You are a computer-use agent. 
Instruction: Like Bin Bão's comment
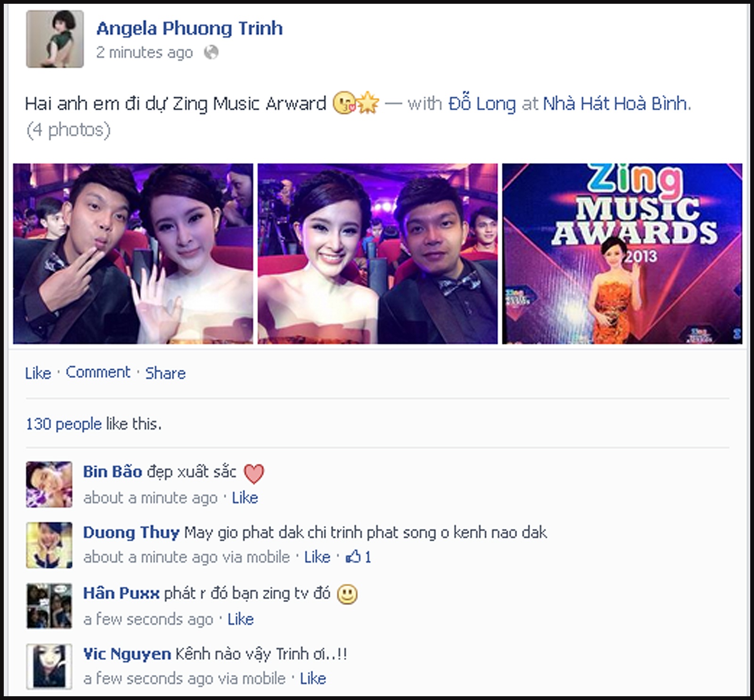pos(245,498)
